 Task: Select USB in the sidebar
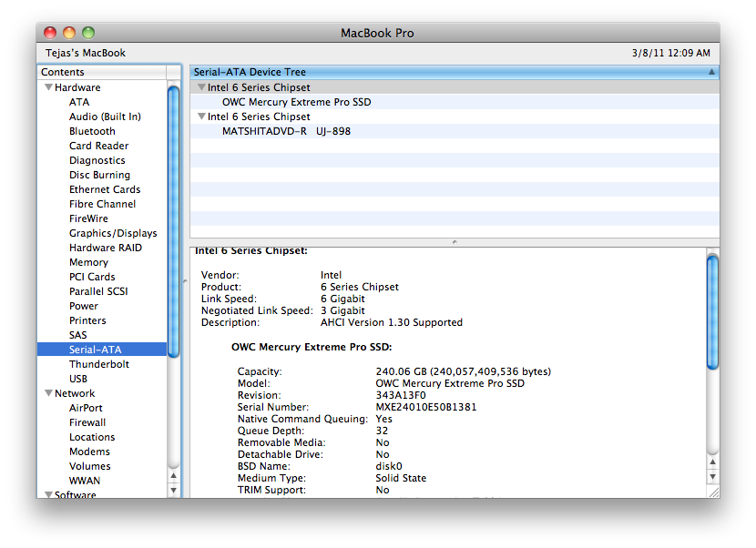(78, 379)
